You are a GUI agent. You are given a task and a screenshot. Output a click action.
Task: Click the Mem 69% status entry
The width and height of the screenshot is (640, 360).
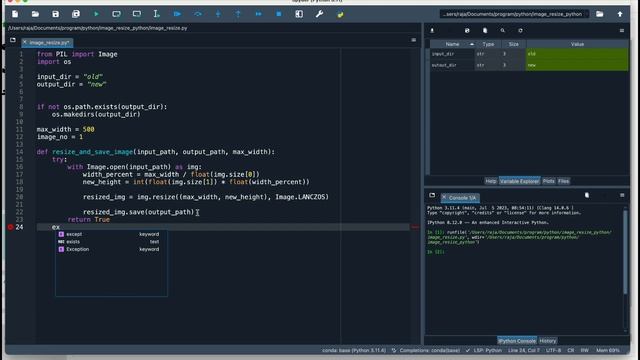(608, 350)
